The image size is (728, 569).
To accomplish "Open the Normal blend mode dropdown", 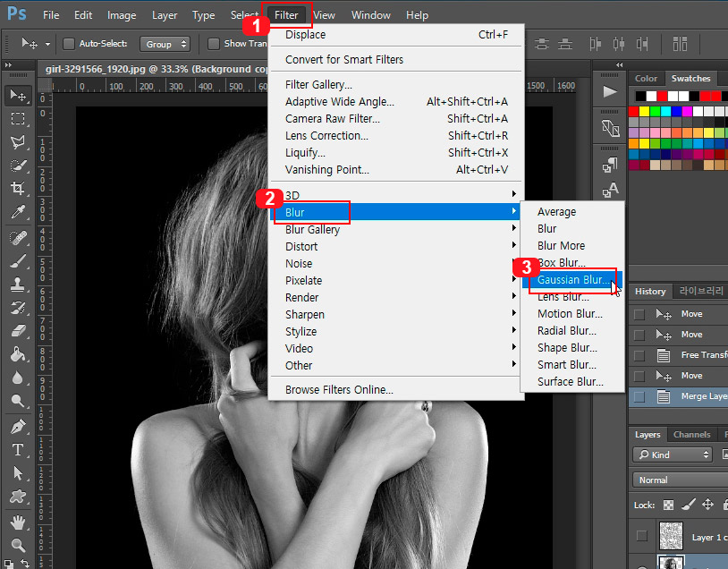I will (681, 480).
